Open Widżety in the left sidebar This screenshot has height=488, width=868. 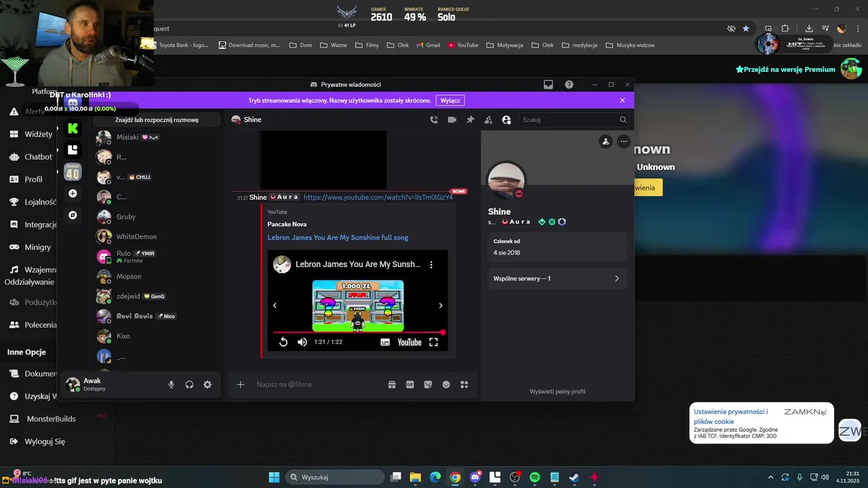31,134
